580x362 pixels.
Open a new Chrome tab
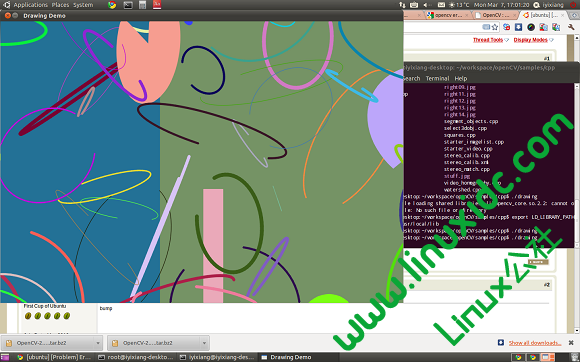[574, 16]
